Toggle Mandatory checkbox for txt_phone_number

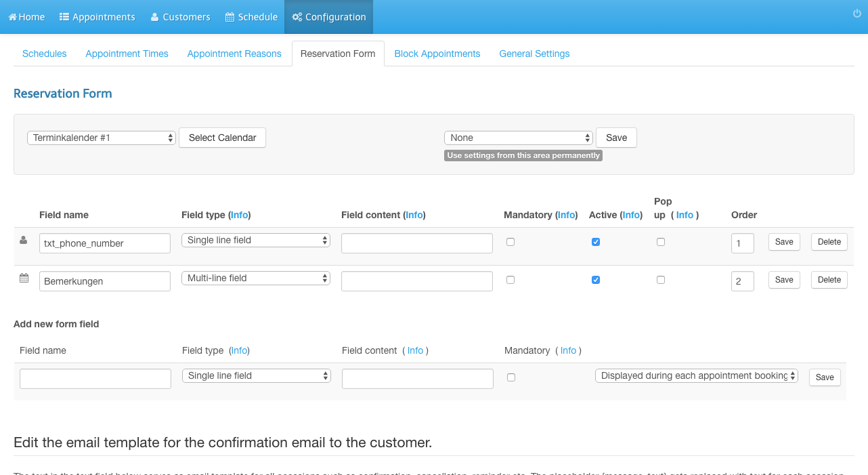tap(511, 242)
